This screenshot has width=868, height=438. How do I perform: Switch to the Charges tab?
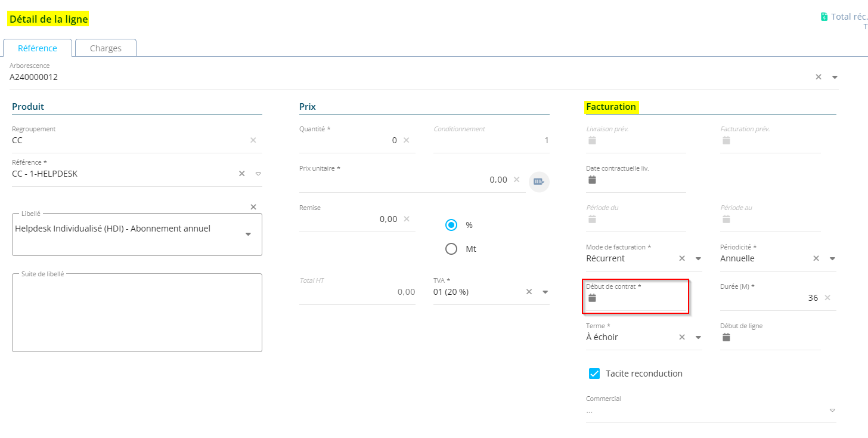click(106, 48)
